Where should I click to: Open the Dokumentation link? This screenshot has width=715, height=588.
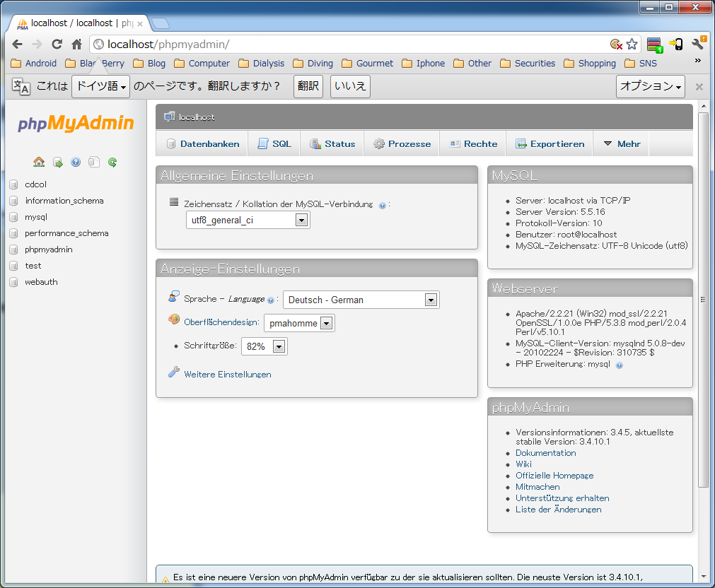click(x=546, y=452)
